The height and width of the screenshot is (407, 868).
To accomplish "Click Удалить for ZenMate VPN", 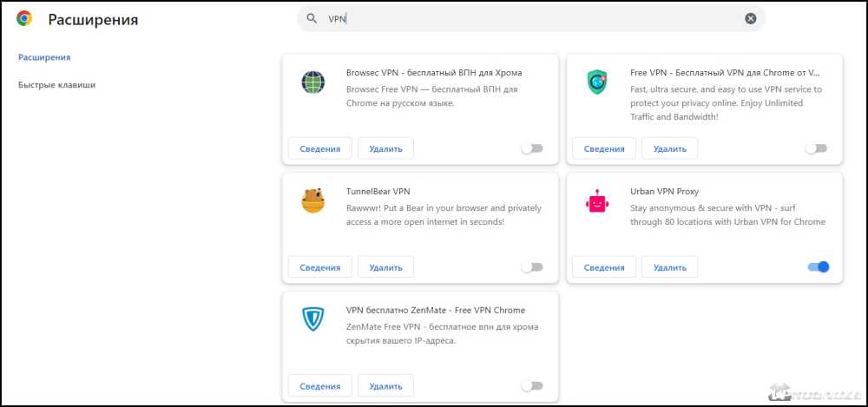I will 385,385.
